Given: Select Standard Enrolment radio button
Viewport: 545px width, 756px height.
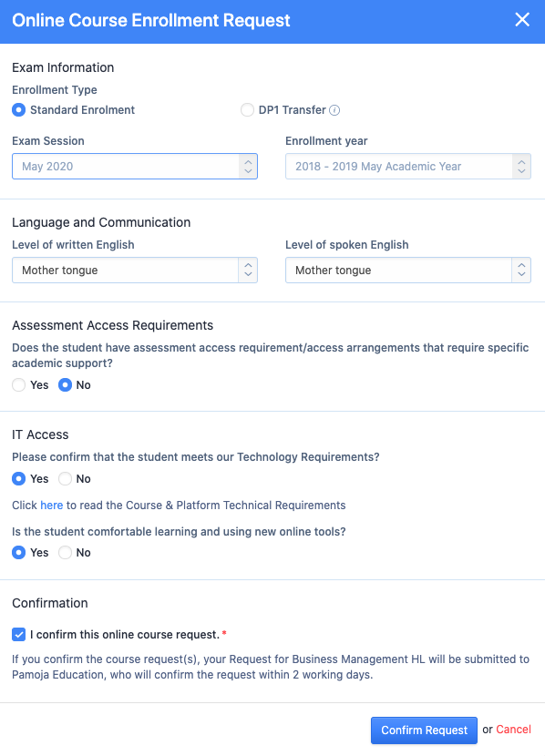Looking at the screenshot, I should (x=19, y=110).
